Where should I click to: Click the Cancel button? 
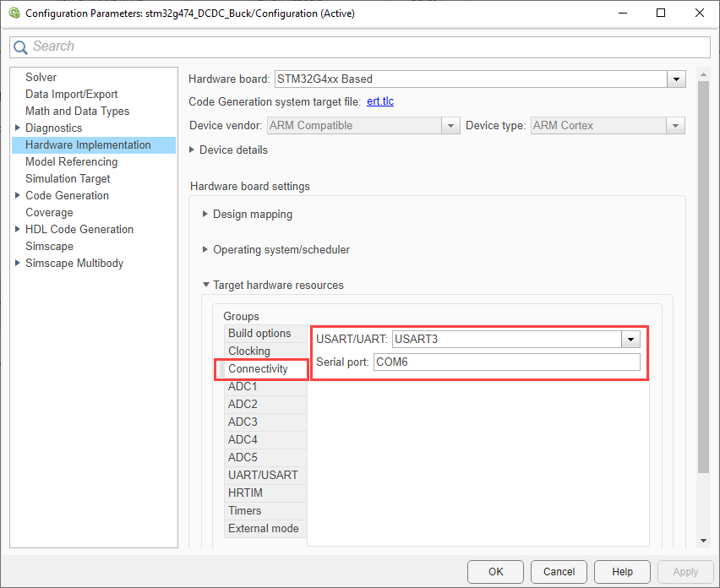[559, 572]
